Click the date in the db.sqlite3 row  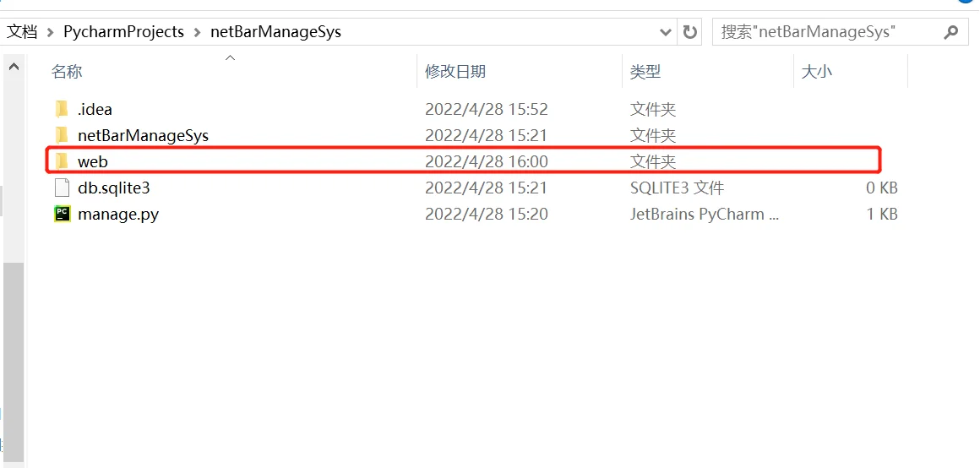487,188
